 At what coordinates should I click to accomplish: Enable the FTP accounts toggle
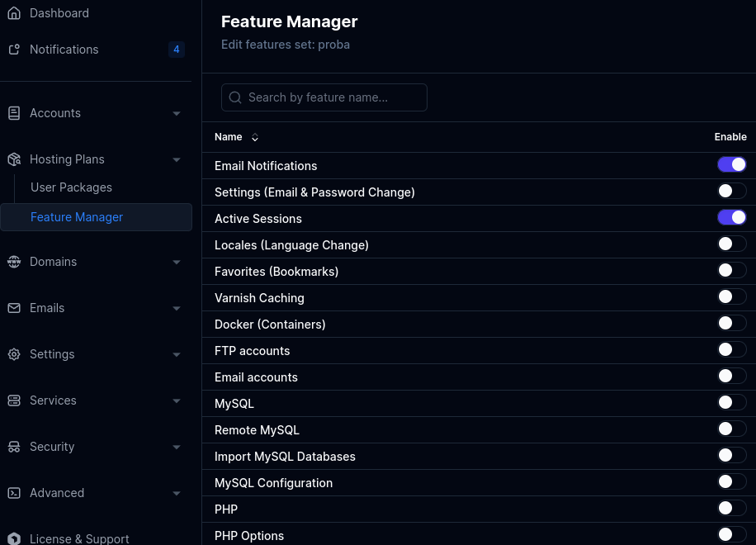click(731, 349)
